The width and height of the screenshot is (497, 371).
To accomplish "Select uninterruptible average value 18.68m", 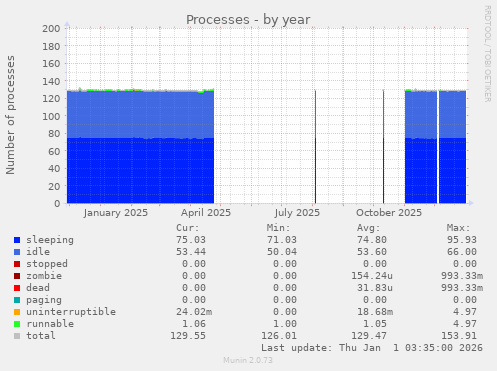I will click(x=375, y=312).
